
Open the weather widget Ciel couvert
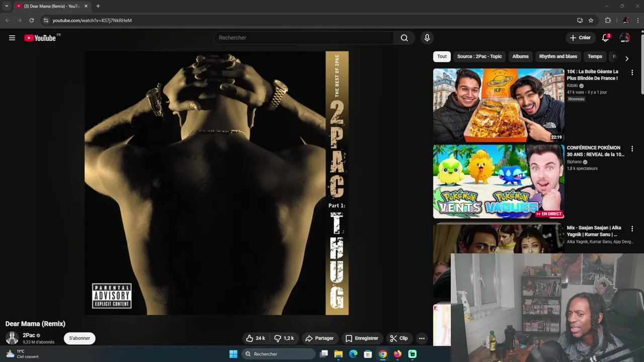(x=22, y=354)
